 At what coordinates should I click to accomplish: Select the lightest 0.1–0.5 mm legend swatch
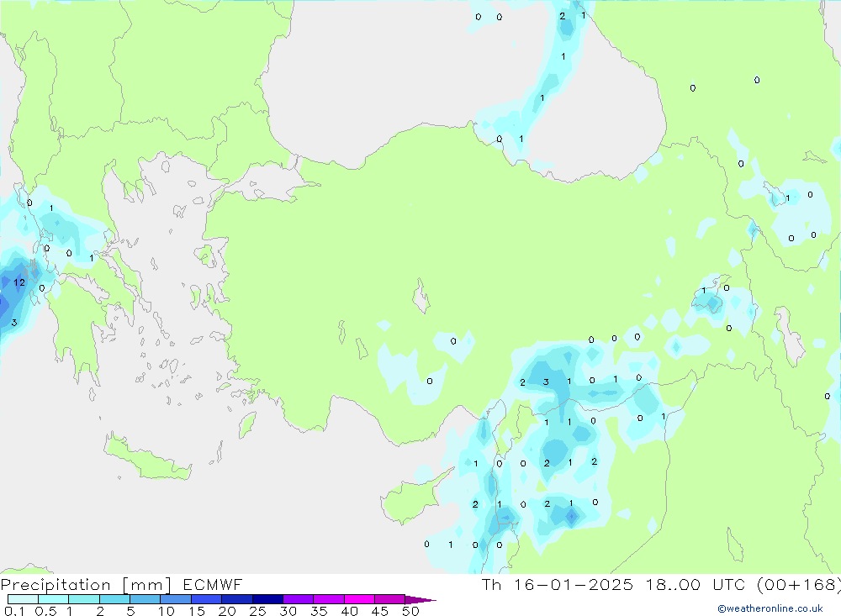23,599
